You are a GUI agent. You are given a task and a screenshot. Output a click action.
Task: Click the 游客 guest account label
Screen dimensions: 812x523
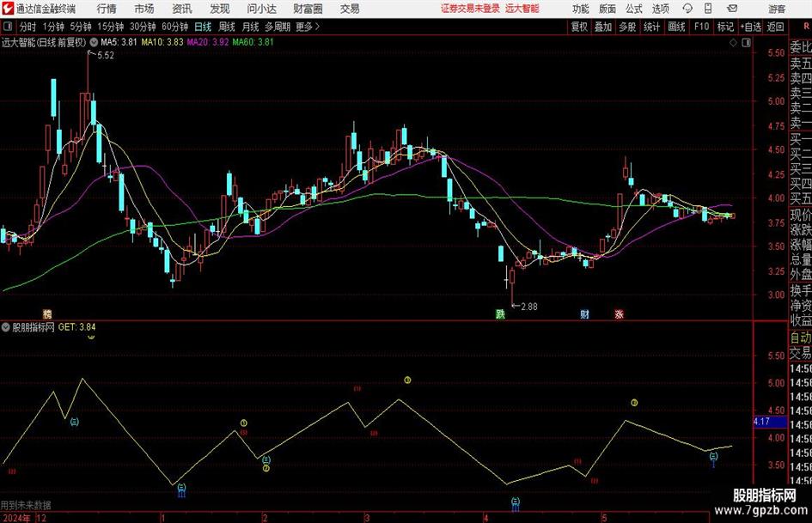(x=777, y=9)
